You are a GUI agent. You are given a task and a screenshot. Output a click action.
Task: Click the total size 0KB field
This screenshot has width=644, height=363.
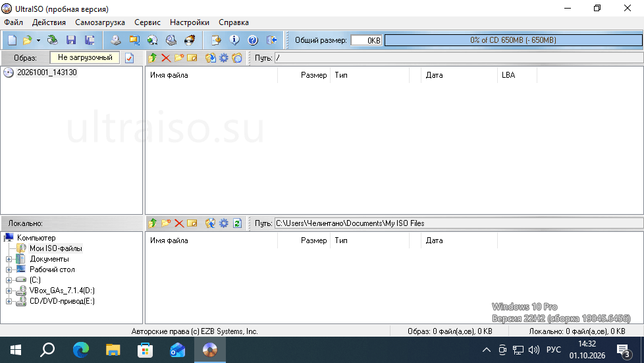click(x=366, y=40)
